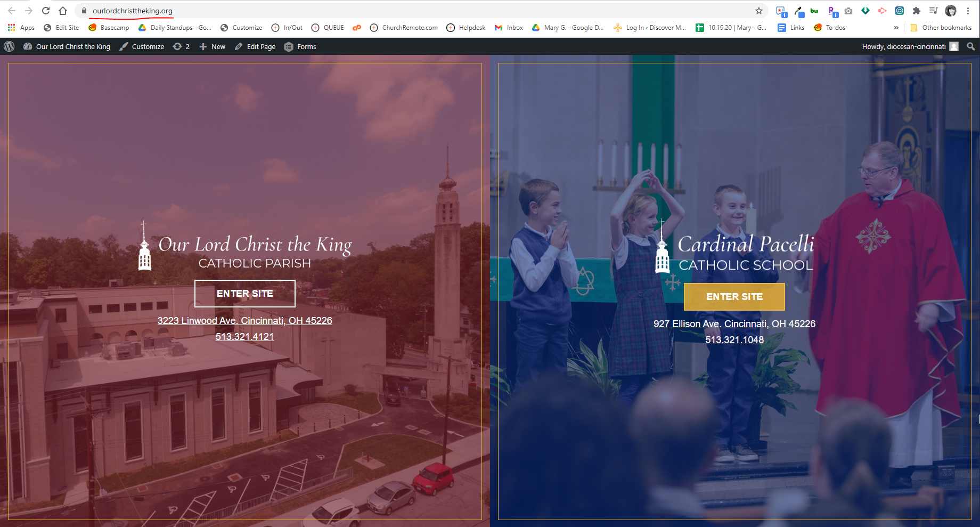Click Customize in the WordPress admin bar

pos(142,46)
